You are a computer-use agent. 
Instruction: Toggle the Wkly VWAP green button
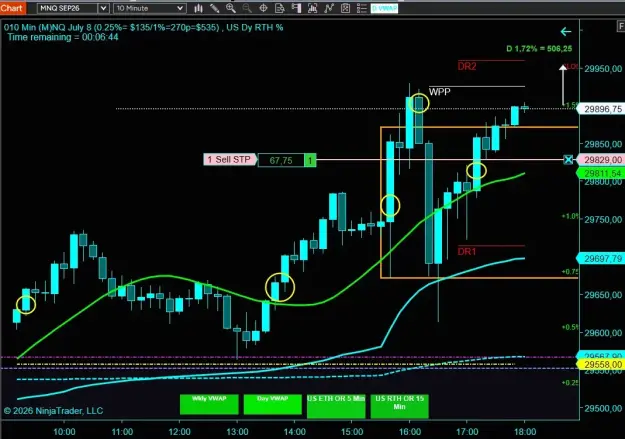[x=209, y=404]
